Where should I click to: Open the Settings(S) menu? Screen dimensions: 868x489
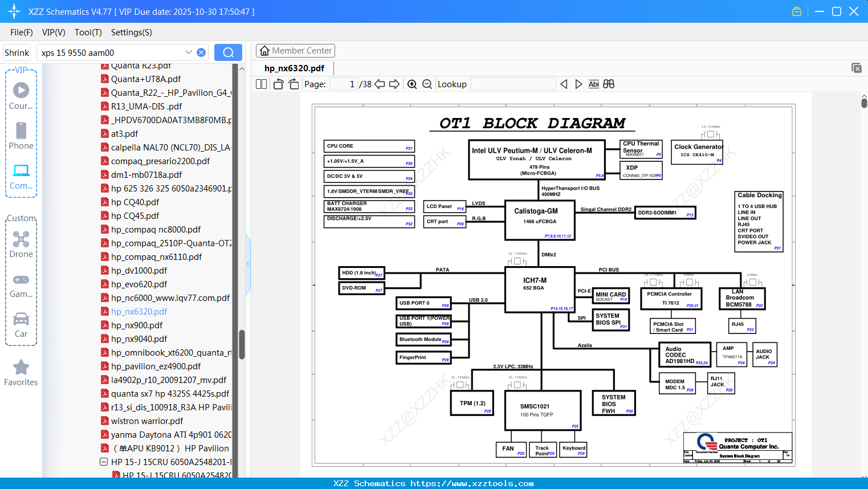click(x=132, y=32)
